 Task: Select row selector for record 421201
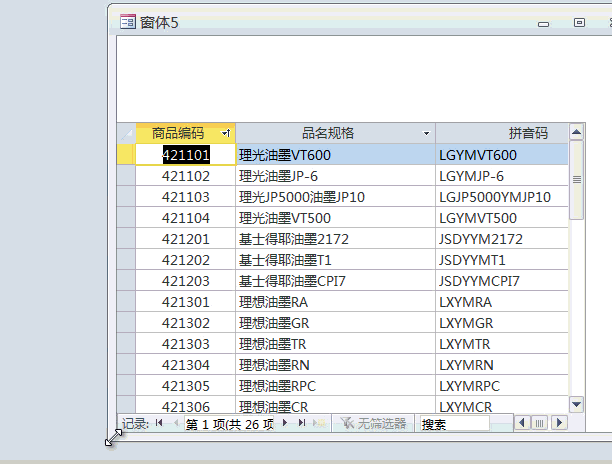[126, 239]
